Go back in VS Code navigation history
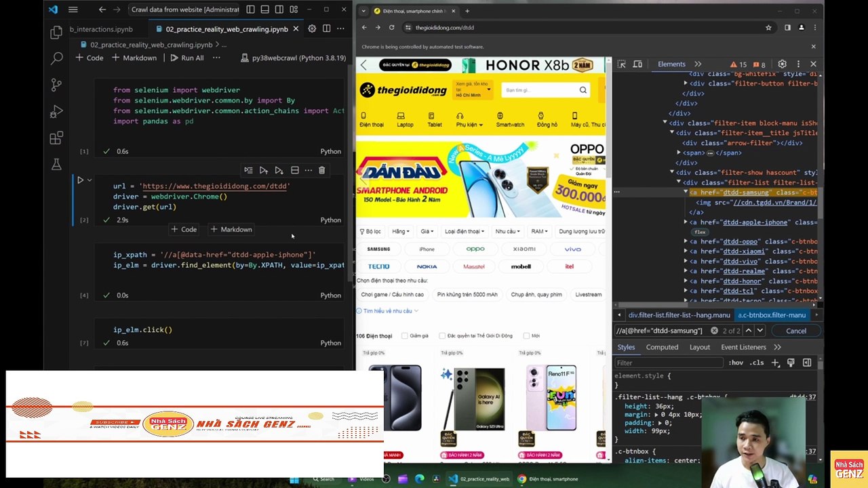Screen dimensions: 868x488 (x=102, y=9)
